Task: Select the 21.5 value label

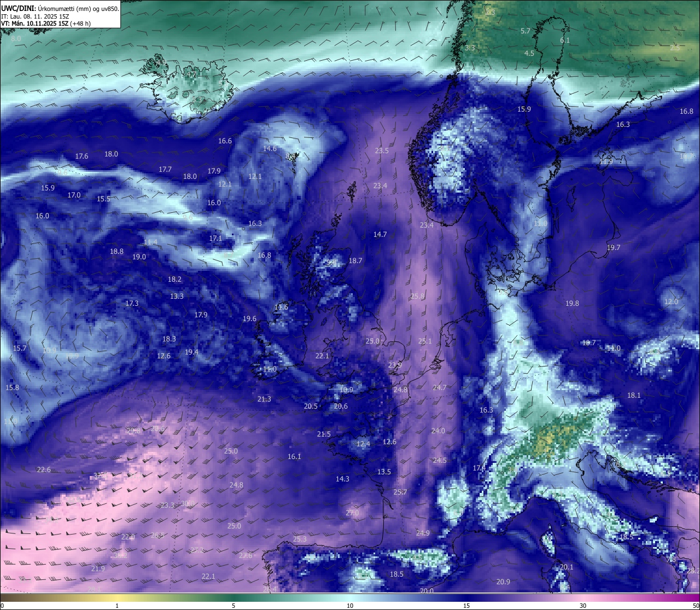Action: click(x=324, y=434)
